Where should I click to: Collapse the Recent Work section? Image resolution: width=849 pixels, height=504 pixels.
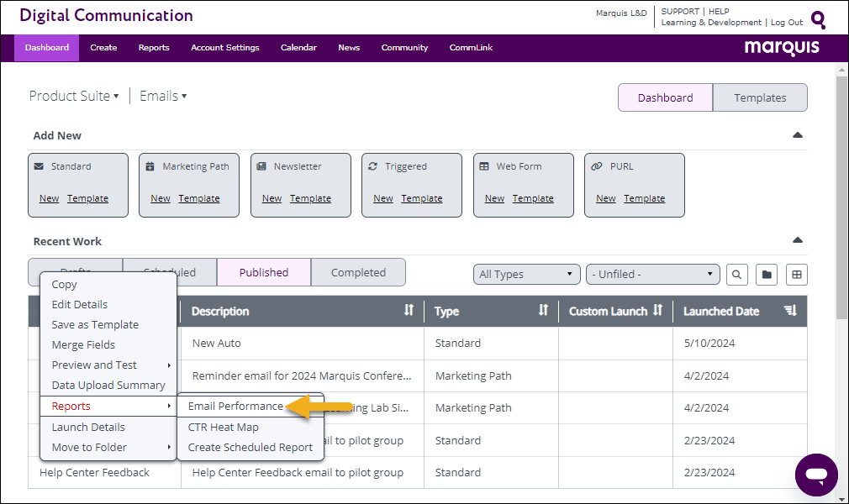(798, 239)
